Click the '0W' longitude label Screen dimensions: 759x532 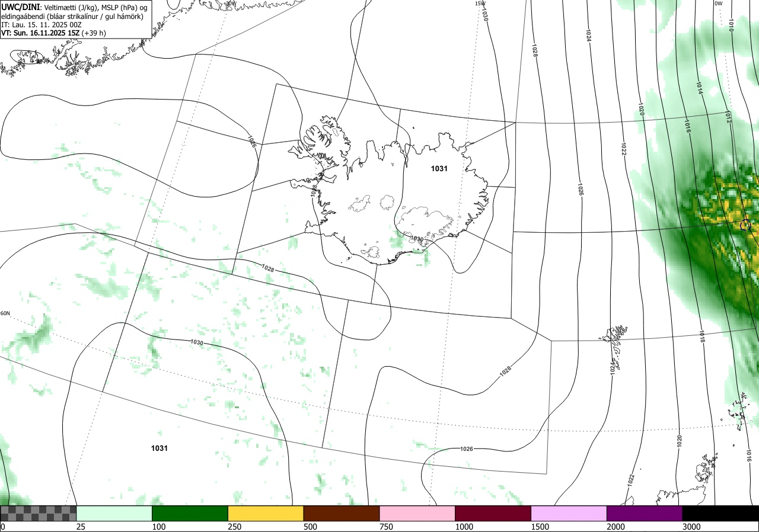click(x=718, y=3)
